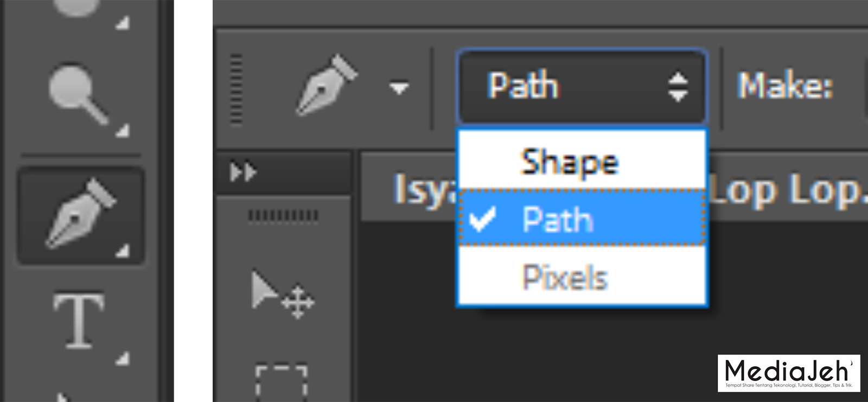Open the Path mode combo box
868x402 pixels.
coord(582,87)
